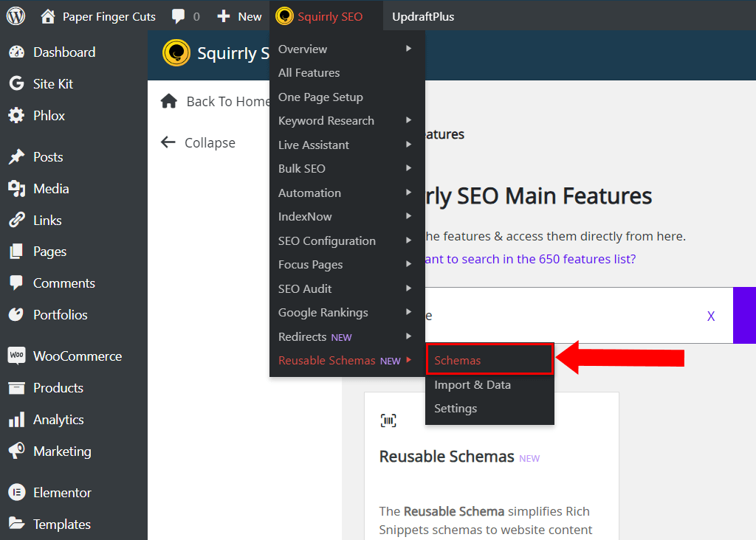Open Settings in the Reusable Schemas submenu

pos(490,409)
